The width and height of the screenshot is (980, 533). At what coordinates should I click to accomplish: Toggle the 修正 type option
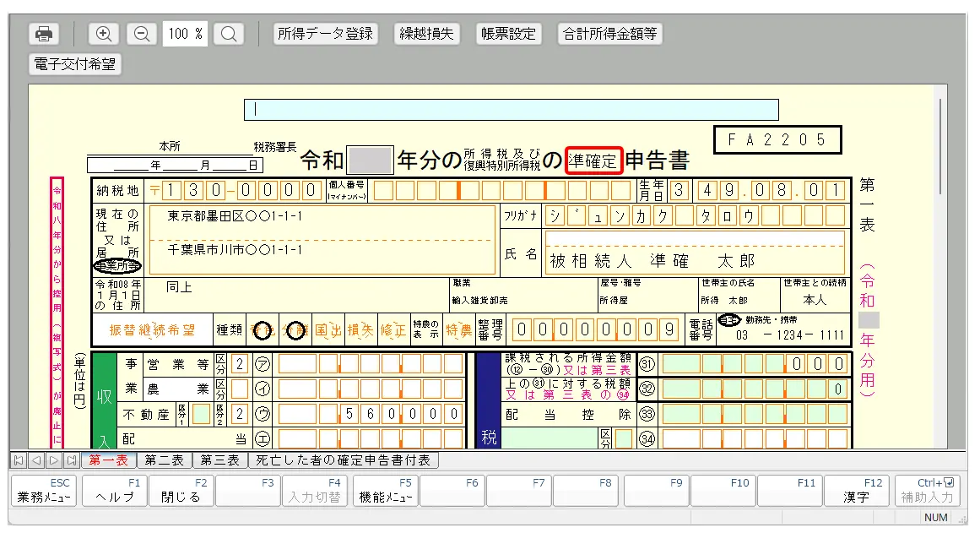click(393, 330)
